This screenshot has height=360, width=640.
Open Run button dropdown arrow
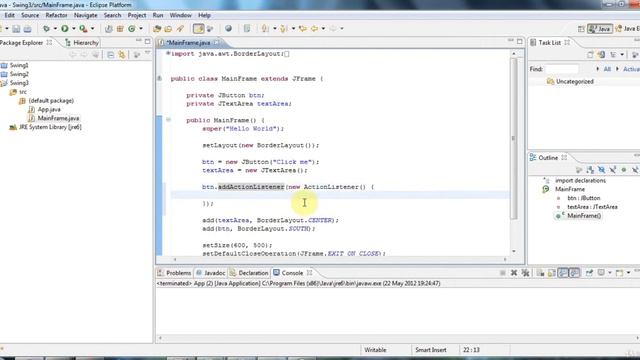(73, 29)
